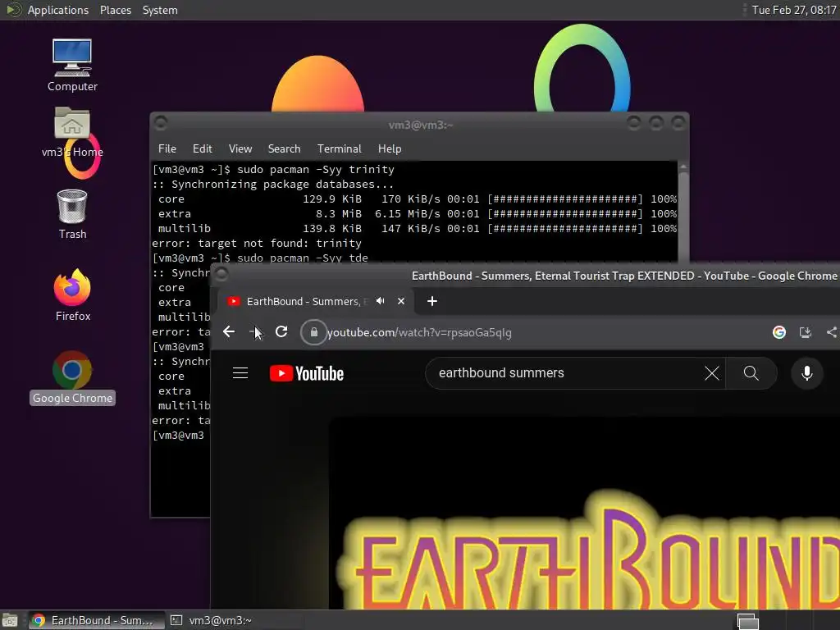Switch to the EarthBound Chrome taskbar button
Image resolution: width=840 pixels, height=630 pixels.
click(97, 620)
